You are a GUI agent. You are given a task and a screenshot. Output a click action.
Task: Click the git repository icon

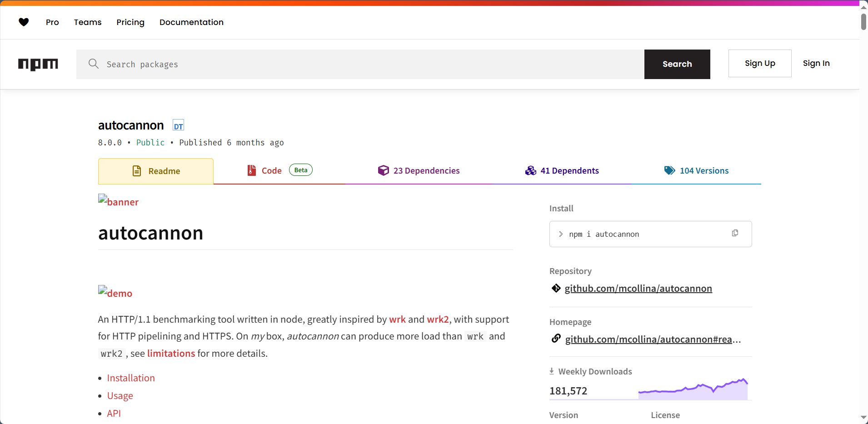pos(556,288)
